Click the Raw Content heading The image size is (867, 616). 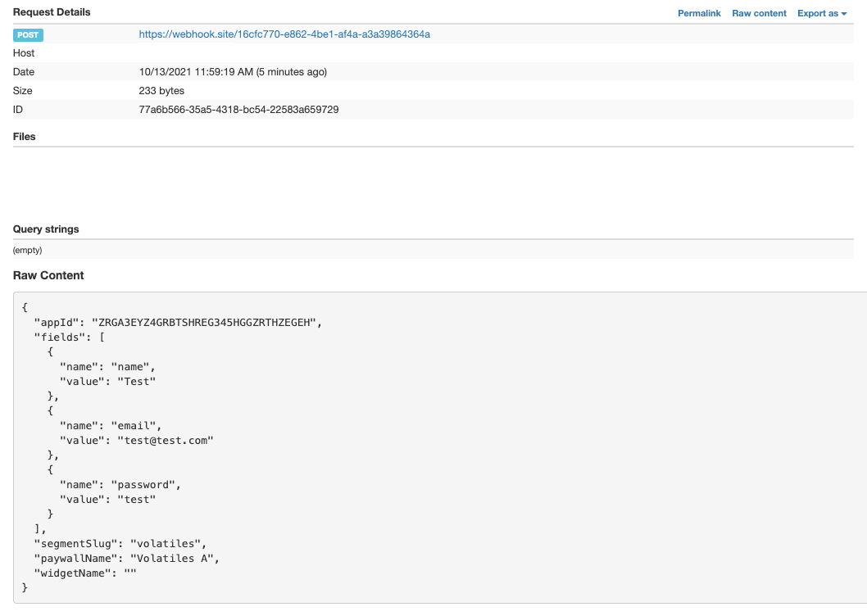coord(48,275)
